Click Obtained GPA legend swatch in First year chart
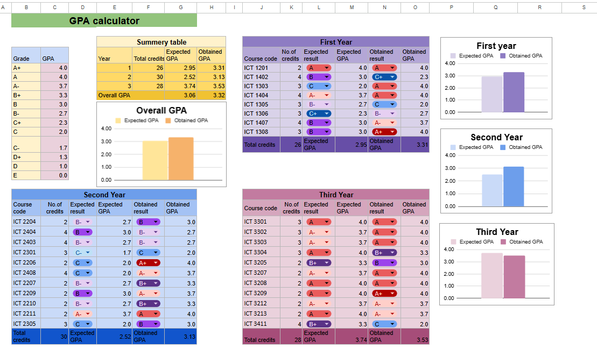This screenshot has height=364, width=597. [x=503, y=56]
